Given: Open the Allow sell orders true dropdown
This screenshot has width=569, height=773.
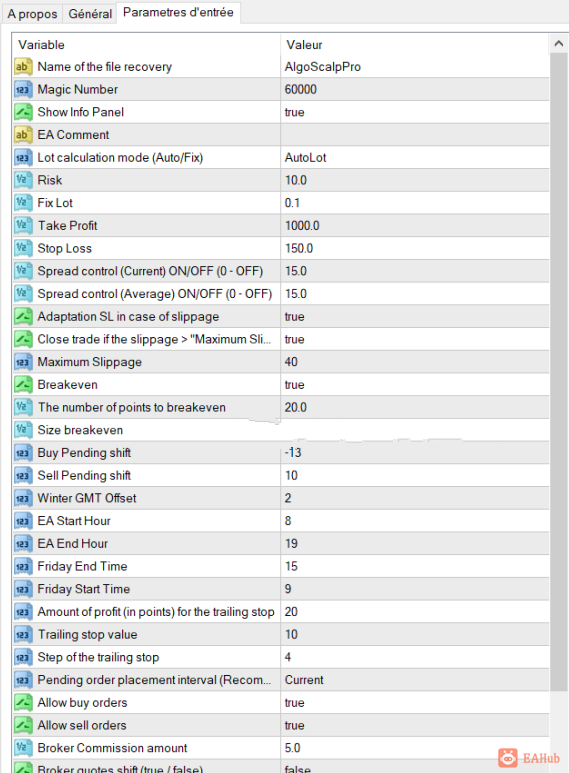Looking at the screenshot, I should tap(414, 725).
